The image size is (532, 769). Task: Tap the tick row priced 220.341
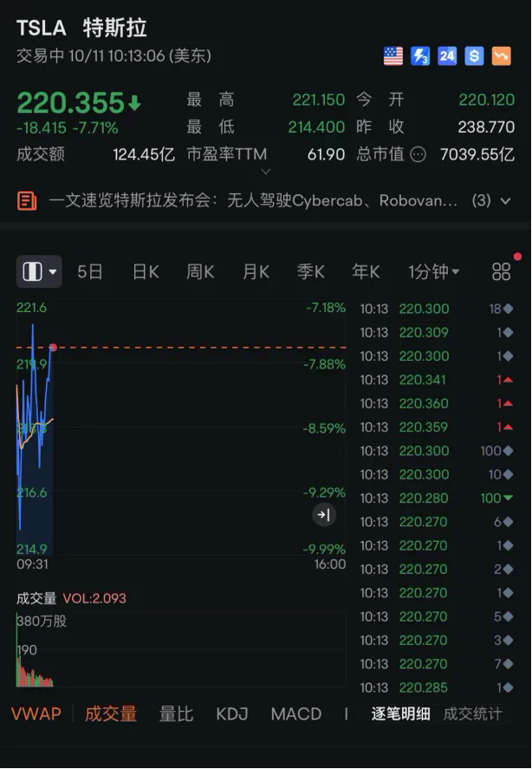[437, 380]
